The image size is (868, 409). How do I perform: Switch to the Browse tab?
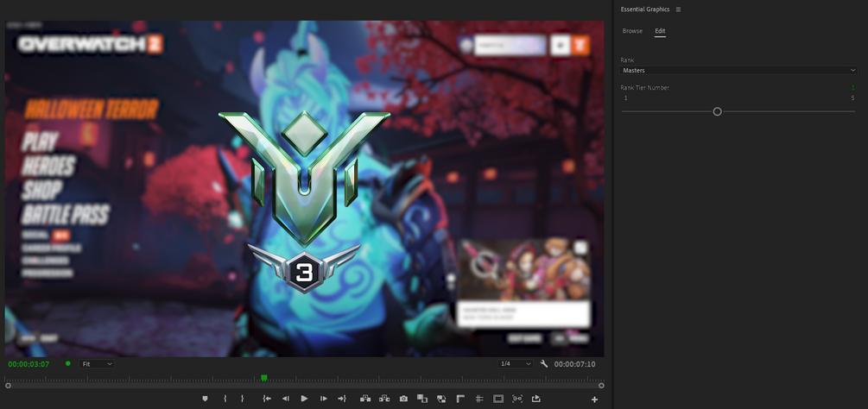click(x=632, y=31)
